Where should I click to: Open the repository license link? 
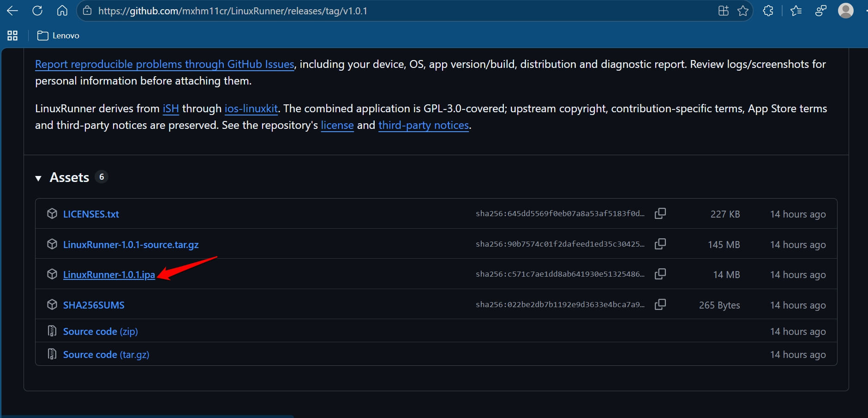click(x=337, y=125)
